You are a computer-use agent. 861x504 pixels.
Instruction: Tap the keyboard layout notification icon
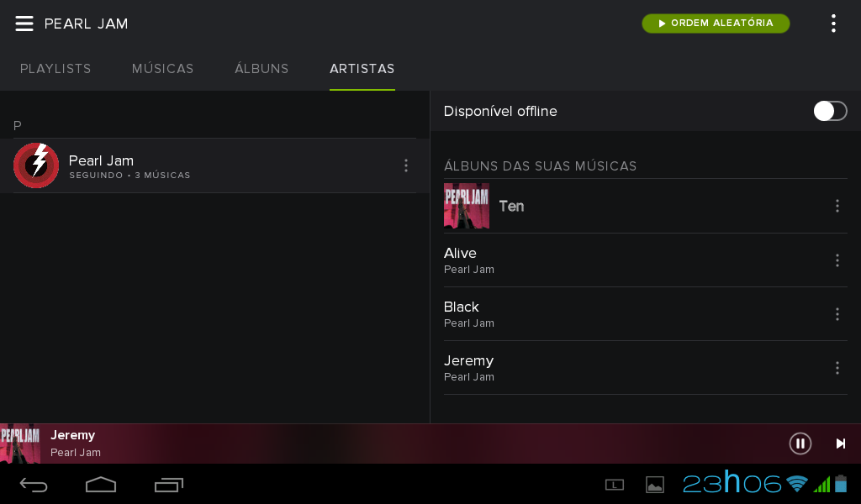pos(615,485)
